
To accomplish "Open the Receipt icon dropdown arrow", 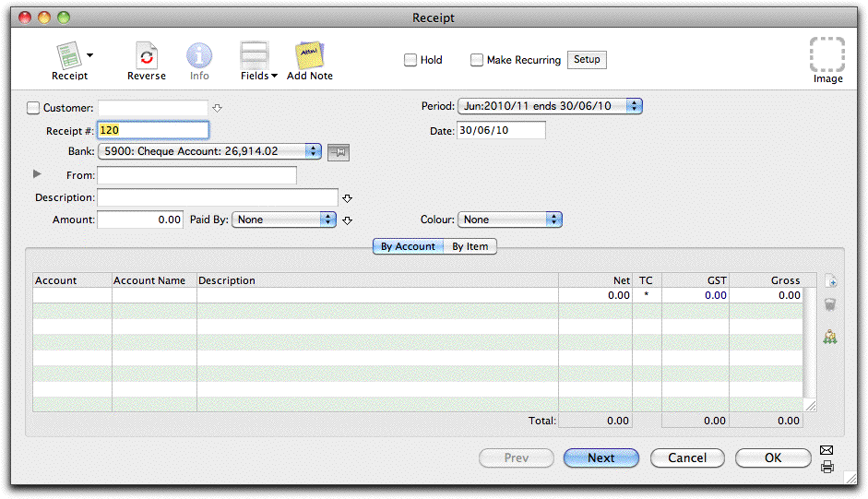I will tap(89, 55).
